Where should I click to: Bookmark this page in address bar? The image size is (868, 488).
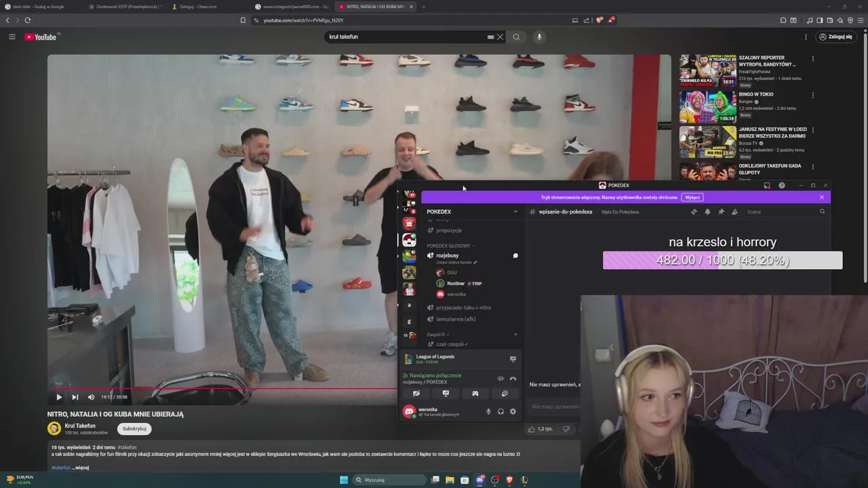click(243, 20)
